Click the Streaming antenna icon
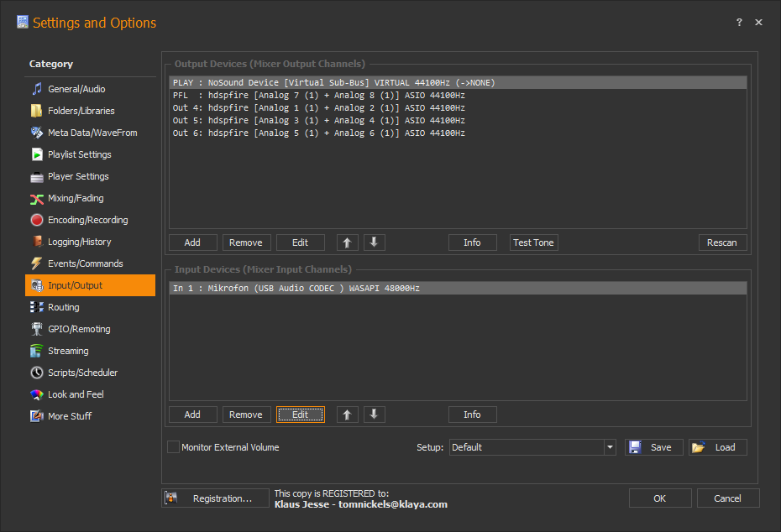781x532 pixels. coord(37,352)
